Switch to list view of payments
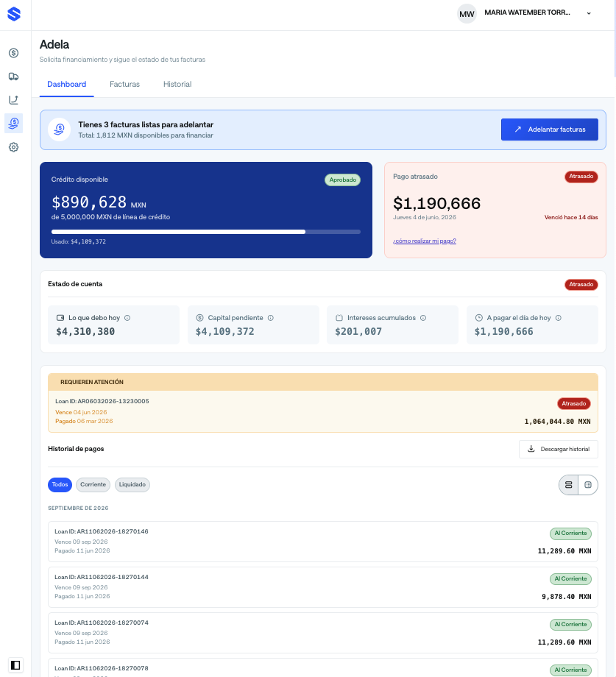This screenshot has height=677, width=616. 568,485
